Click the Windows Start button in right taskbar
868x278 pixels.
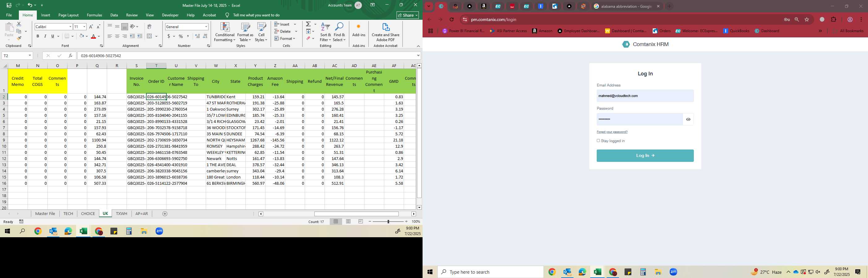pyautogui.click(x=430, y=272)
